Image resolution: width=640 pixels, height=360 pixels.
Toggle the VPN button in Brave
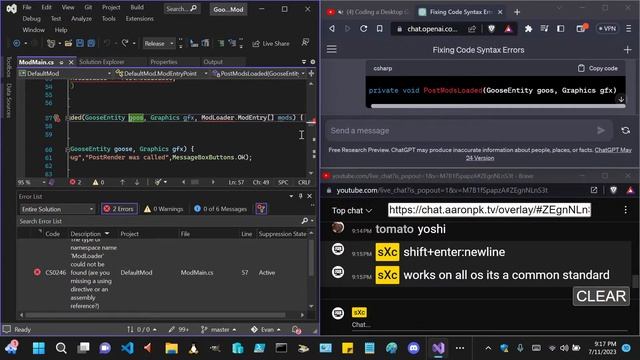[607, 29]
